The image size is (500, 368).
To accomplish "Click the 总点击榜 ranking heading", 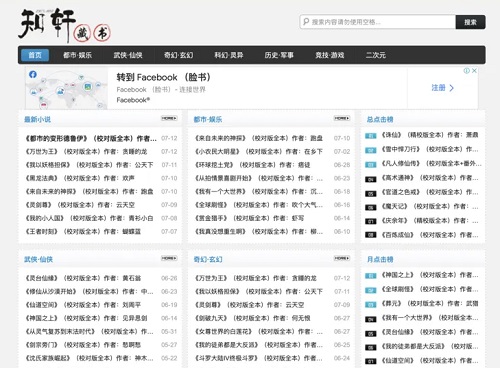I will 380,119.
